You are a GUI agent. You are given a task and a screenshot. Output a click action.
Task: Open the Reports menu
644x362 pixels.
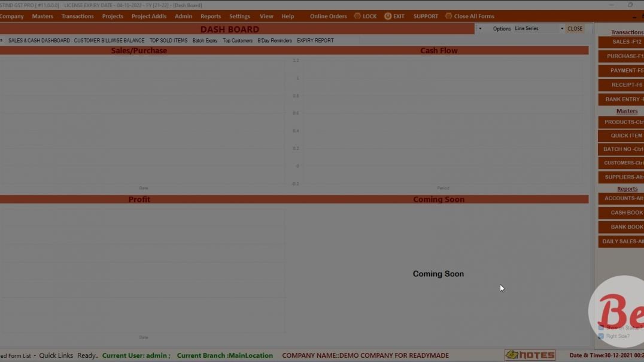tap(210, 16)
